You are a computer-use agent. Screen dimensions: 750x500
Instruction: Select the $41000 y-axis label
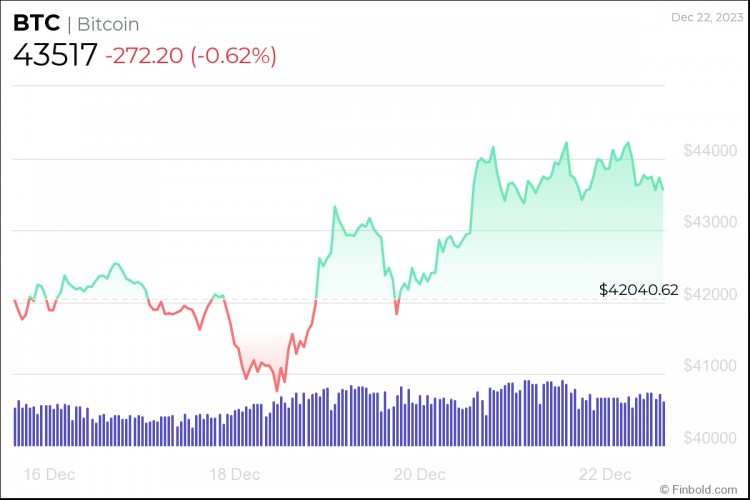pos(711,366)
